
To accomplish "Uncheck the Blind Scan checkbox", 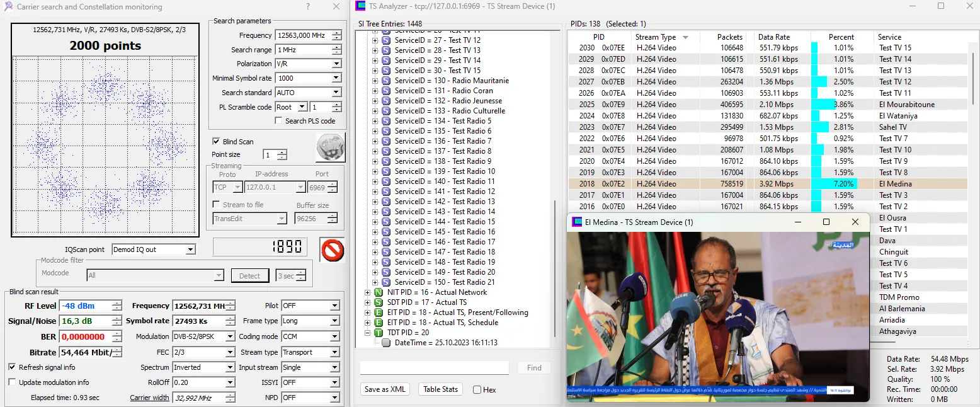I will point(217,142).
